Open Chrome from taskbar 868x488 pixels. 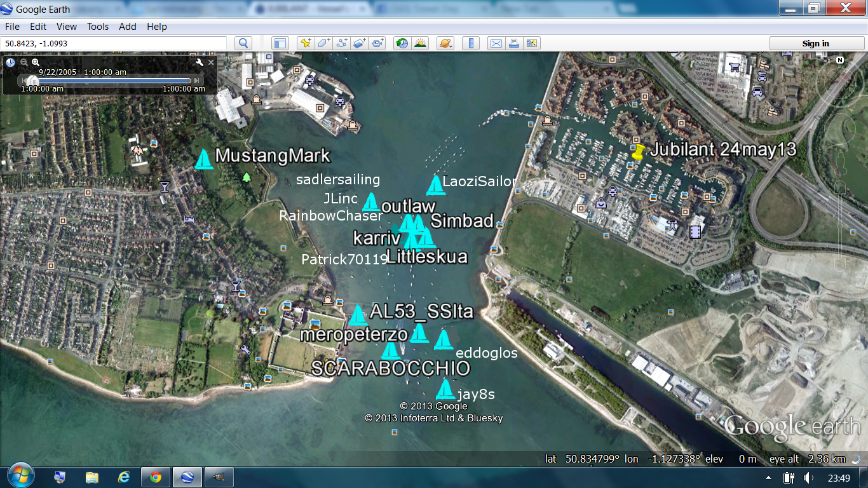click(156, 477)
